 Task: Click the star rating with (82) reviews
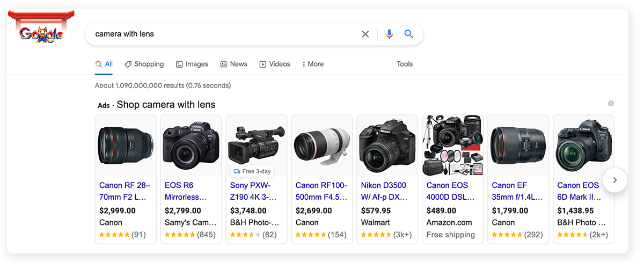[x=253, y=235]
